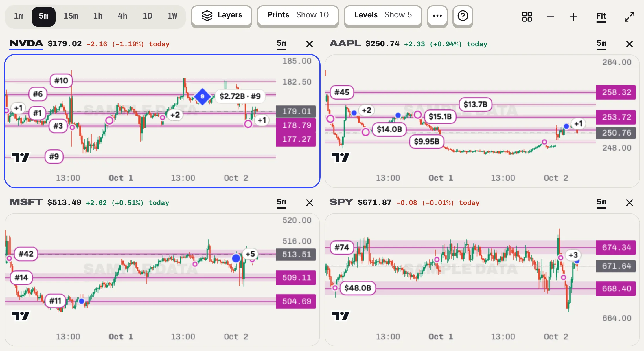Select the 1m timeframe
The image size is (644, 351).
click(19, 16)
